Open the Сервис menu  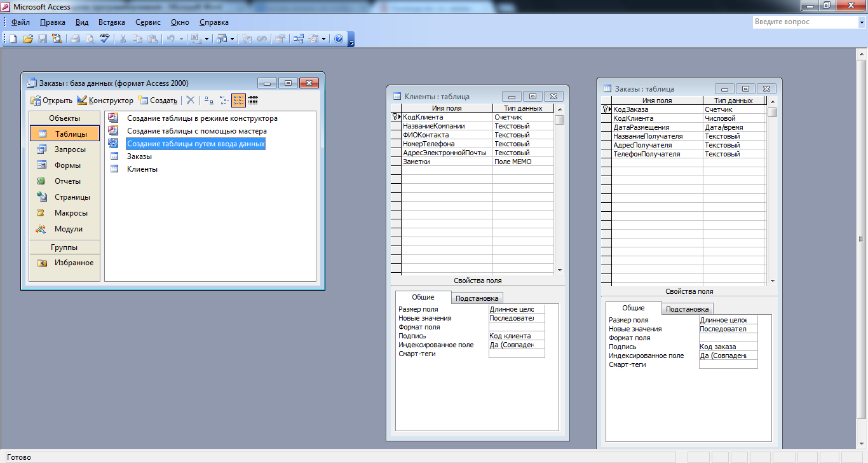click(x=148, y=22)
